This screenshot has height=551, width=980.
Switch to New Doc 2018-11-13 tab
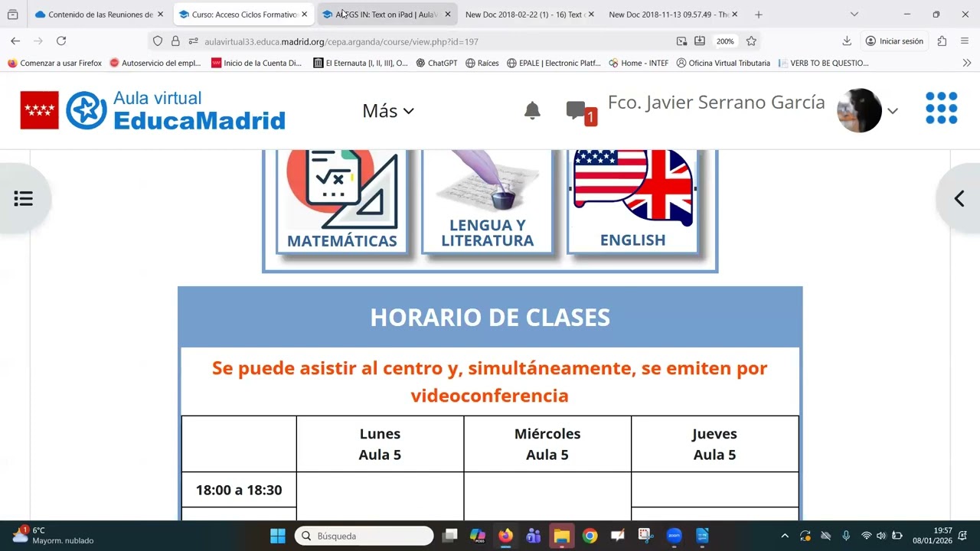(672, 15)
